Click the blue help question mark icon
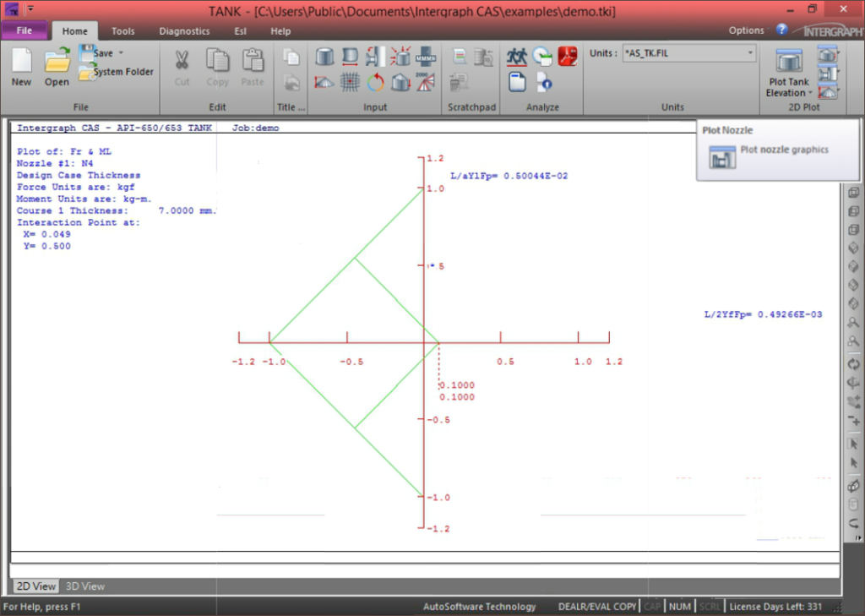This screenshot has width=865, height=616. coord(781,30)
